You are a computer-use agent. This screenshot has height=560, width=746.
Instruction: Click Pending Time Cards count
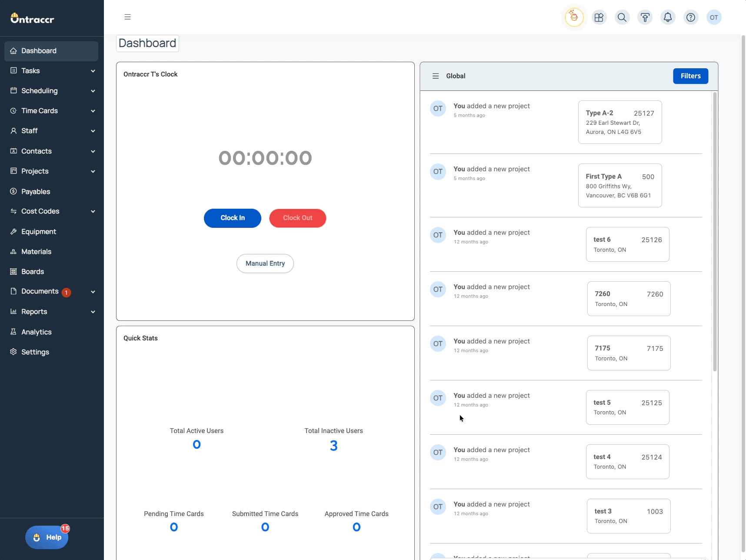pos(174,527)
